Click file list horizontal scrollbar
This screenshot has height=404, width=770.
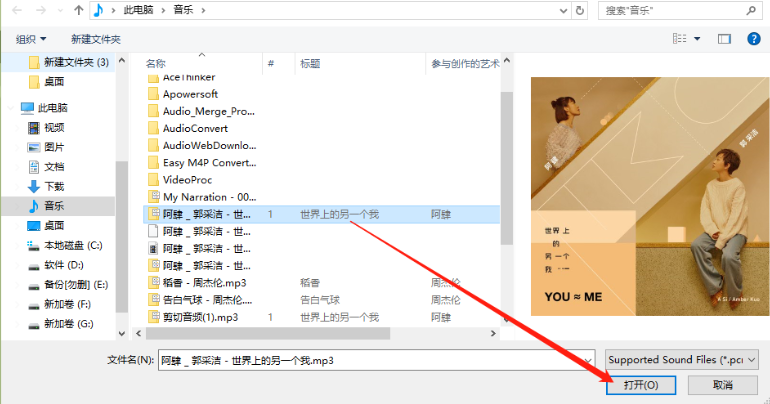(268, 334)
